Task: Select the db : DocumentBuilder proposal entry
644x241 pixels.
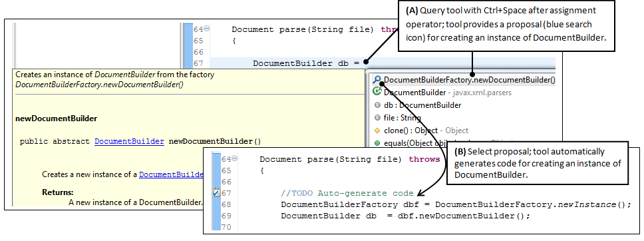Action: click(x=422, y=105)
